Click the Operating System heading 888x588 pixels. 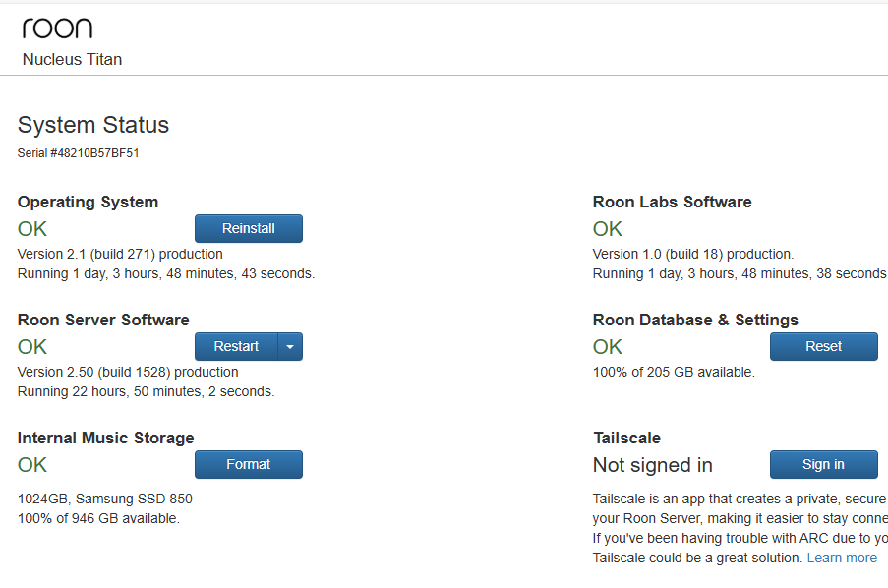(x=88, y=202)
